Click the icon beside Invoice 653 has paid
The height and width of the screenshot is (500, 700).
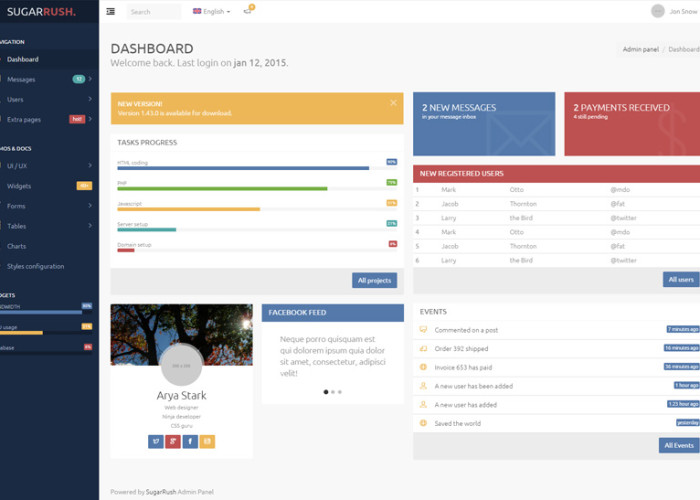click(423, 367)
